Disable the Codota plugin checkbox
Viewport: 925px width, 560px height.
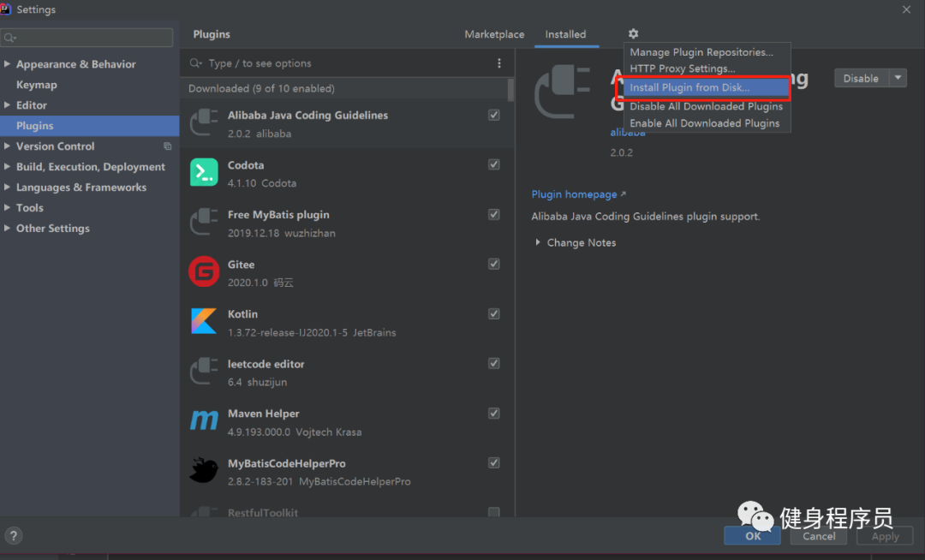point(494,164)
